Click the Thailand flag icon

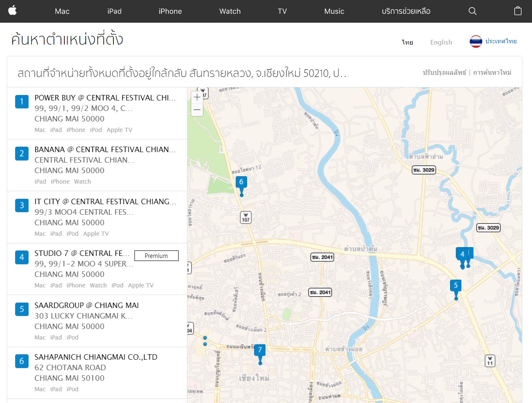(x=476, y=42)
